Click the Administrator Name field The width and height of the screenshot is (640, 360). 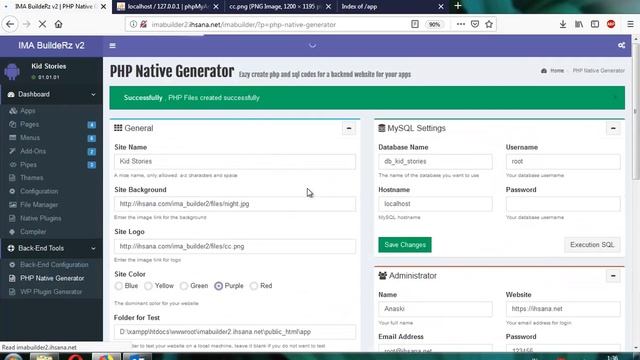[x=435, y=309]
